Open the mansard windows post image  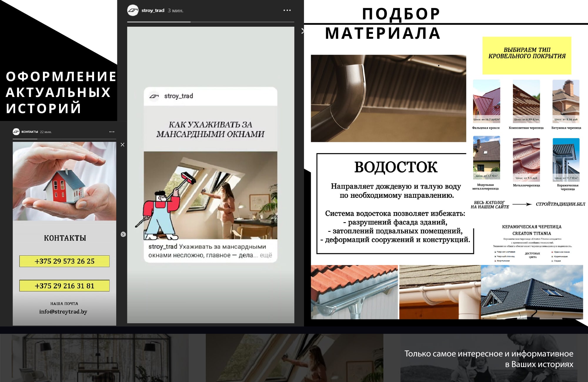point(211,195)
